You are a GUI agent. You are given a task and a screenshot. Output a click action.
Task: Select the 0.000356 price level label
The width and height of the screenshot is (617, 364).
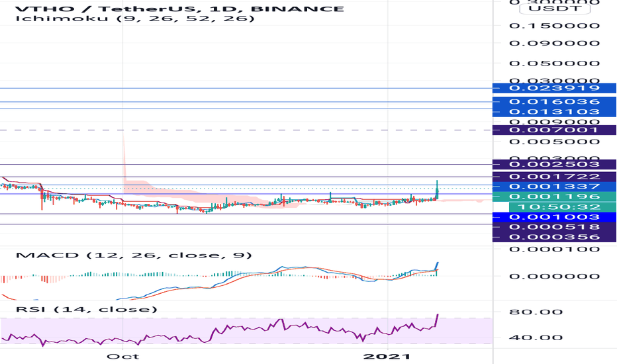pos(554,237)
